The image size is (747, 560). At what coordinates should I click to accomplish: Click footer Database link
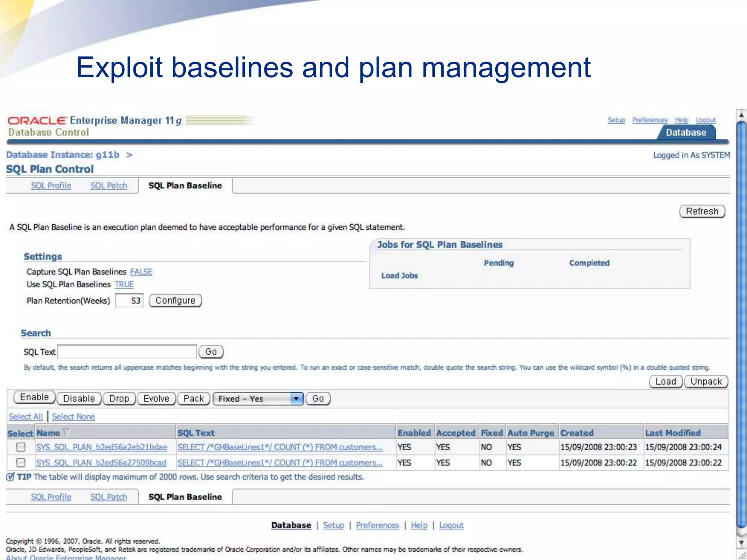click(291, 525)
